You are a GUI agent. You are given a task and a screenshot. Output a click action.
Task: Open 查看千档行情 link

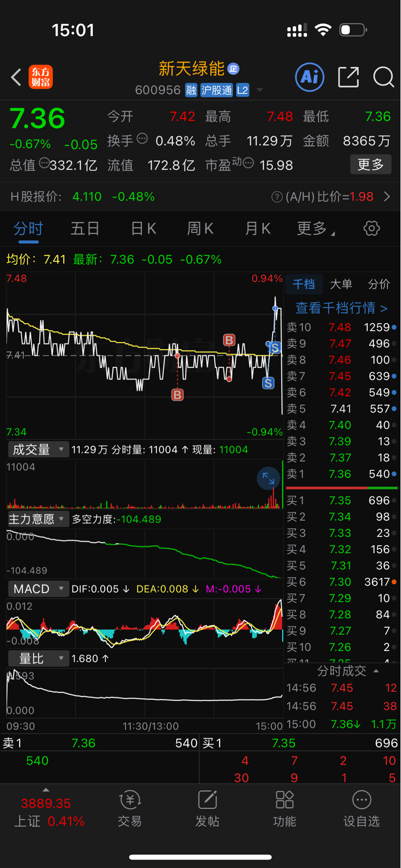pyautogui.click(x=342, y=308)
